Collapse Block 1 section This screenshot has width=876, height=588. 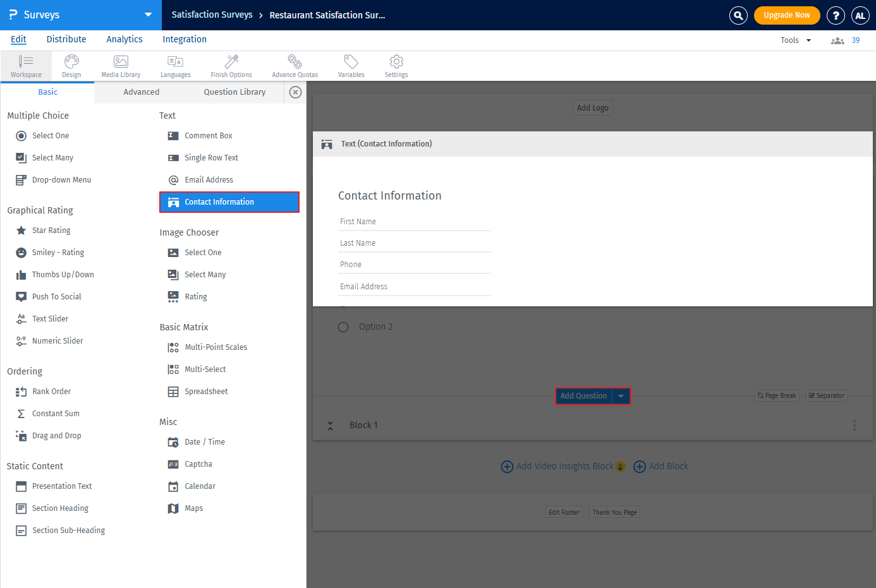(x=330, y=426)
